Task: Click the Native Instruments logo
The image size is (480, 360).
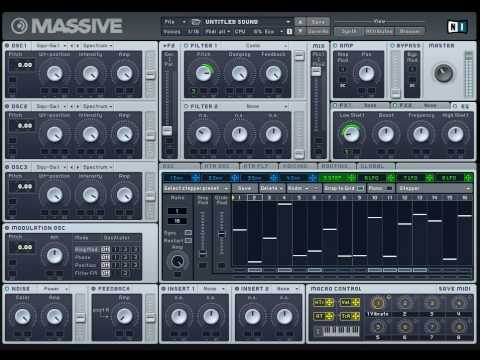Action: coord(457,27)
